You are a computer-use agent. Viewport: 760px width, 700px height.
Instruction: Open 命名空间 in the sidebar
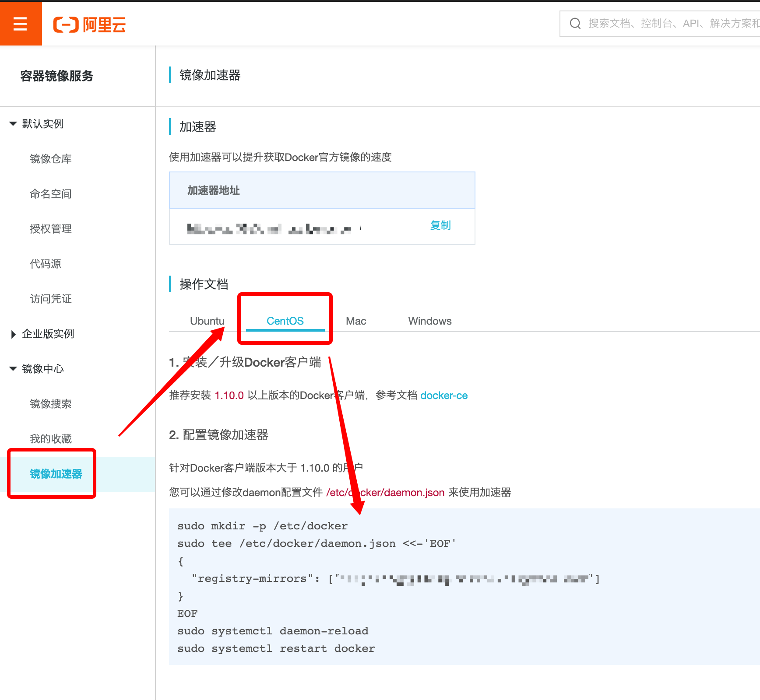click(51, 194)
